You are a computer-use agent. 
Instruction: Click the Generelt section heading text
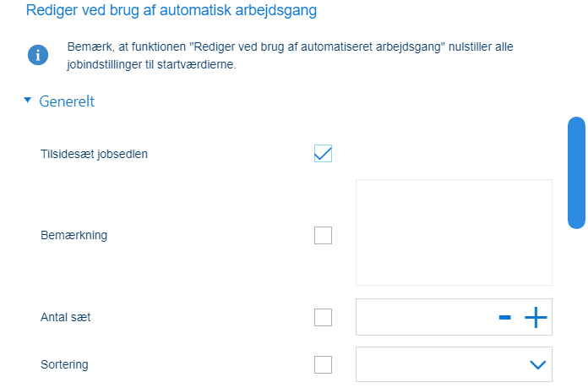[x=67, y=101]
